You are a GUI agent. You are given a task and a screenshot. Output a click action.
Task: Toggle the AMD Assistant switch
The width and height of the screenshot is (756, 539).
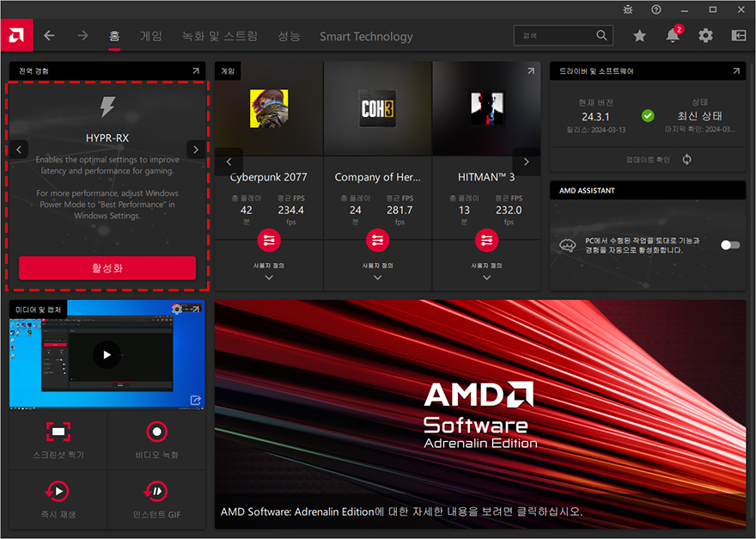730,245
